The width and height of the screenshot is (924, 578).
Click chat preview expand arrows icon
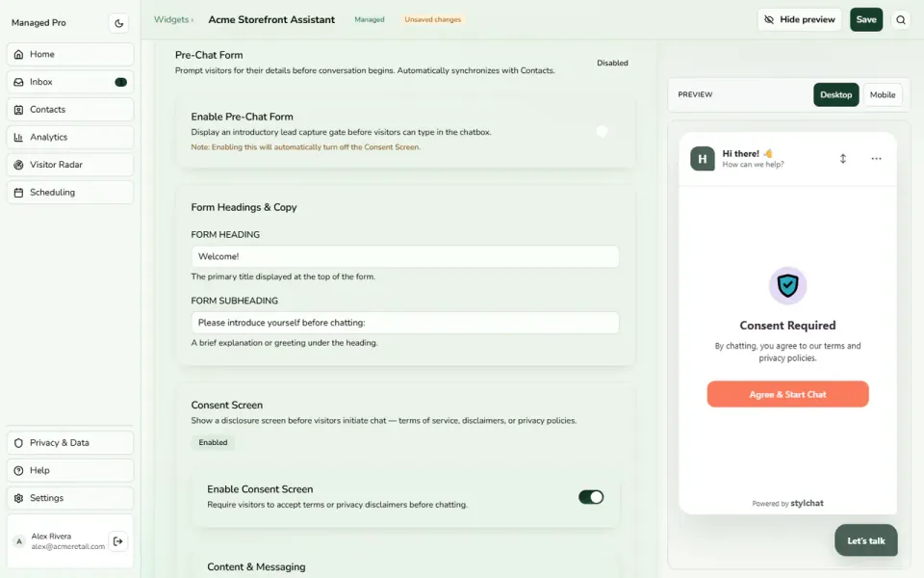[x=843, y=159]
